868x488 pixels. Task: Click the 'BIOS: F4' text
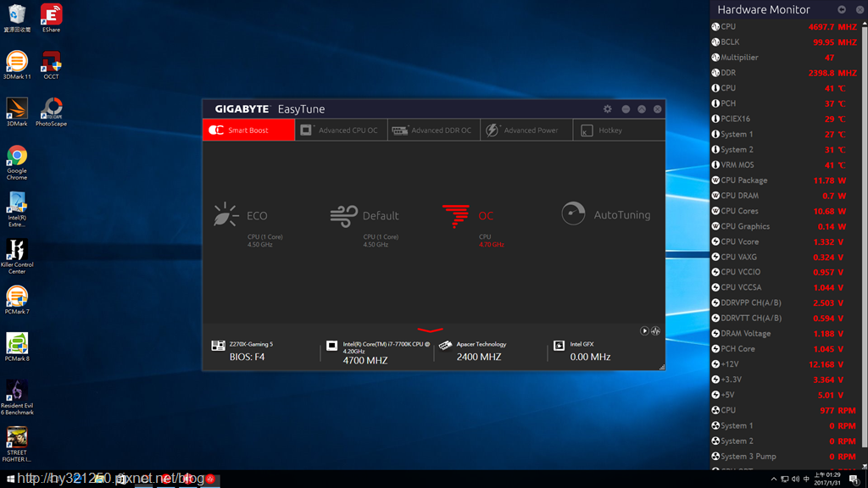click(x=247, y=357)
